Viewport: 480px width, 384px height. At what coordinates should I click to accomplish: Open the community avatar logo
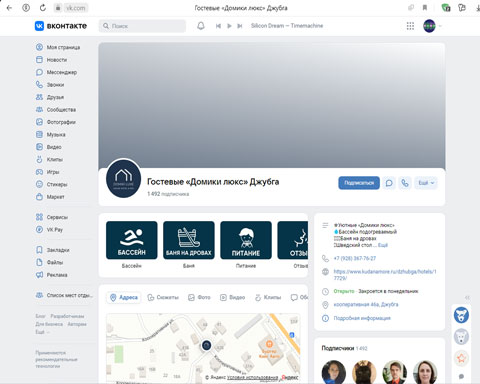[123, 179]
